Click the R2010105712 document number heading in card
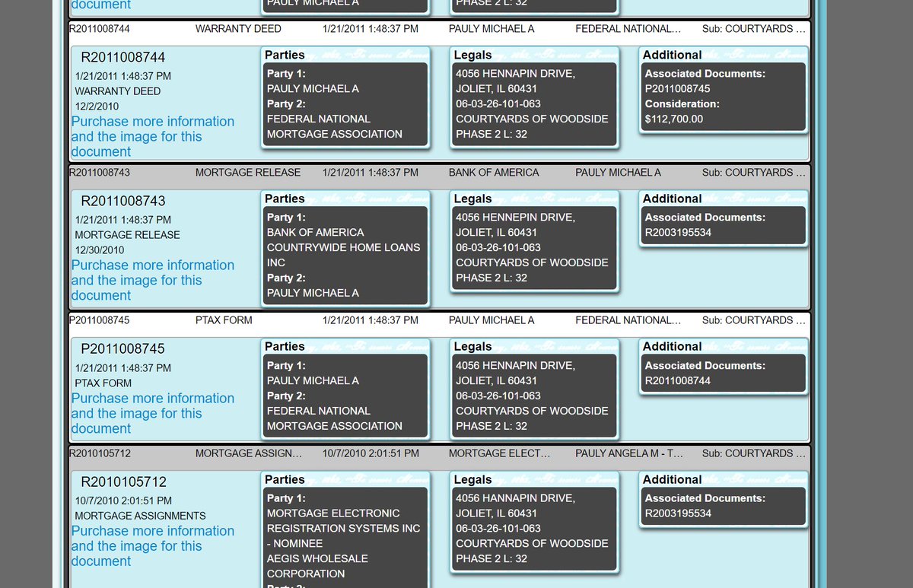The height and width of the screenshot is (588, 913). pos(123,482)
